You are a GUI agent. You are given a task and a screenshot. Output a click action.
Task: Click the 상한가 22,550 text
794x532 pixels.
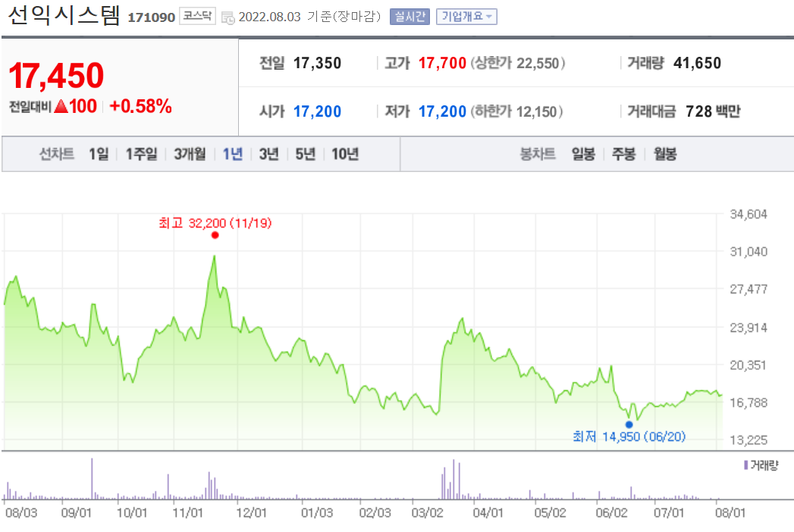[x=517, y=63]
